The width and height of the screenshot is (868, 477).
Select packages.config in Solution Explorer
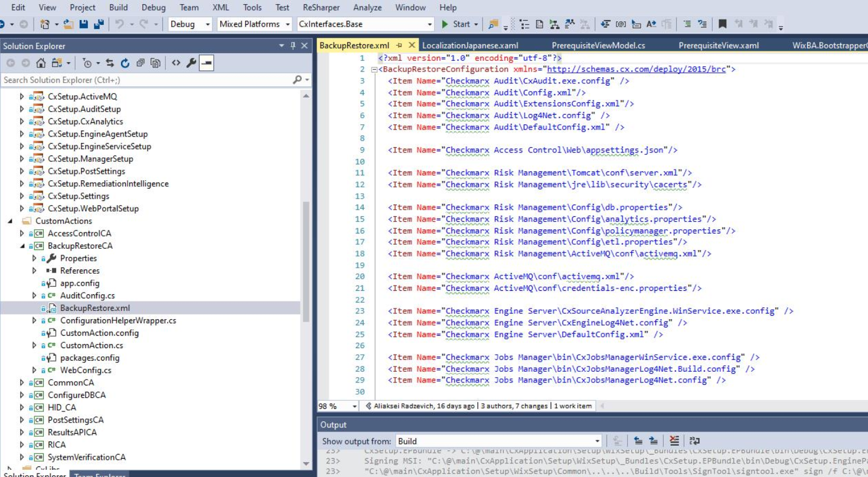point(90,358)
